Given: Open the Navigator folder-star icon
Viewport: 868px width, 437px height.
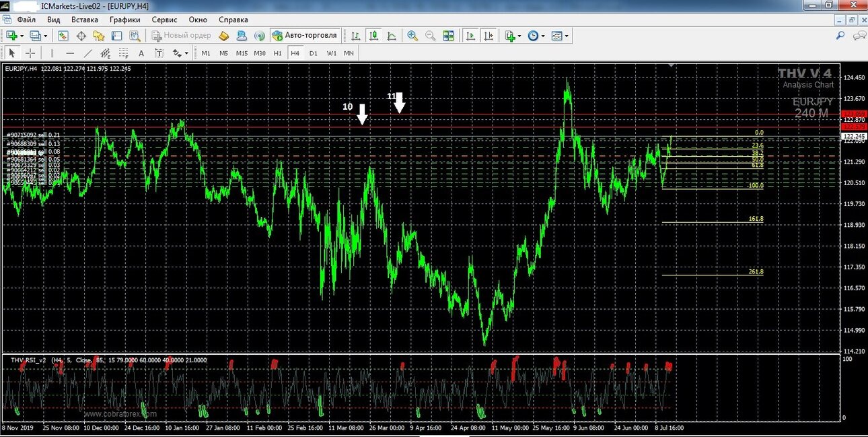Looking at the screenshot, I should 99,36.
